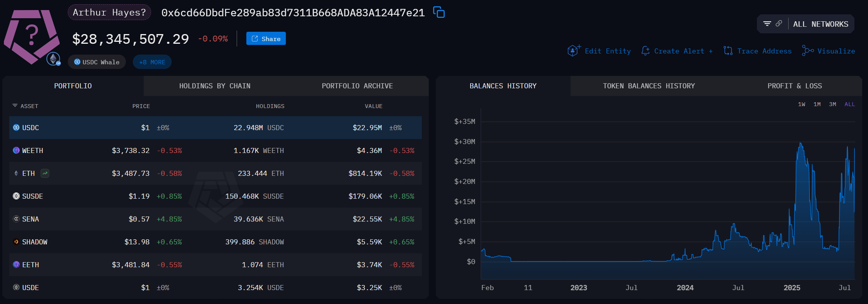Click the Ethereum chain badge on avatar
The image size is (868, 304).
point(53,59)
